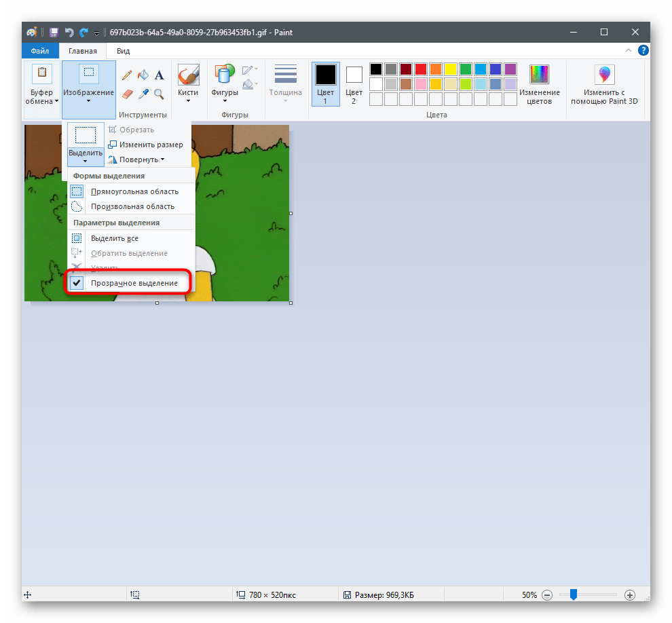Activate the Color picker eyedropper
The height and width of the screenshot is (623, 672).
coord(143,94)
